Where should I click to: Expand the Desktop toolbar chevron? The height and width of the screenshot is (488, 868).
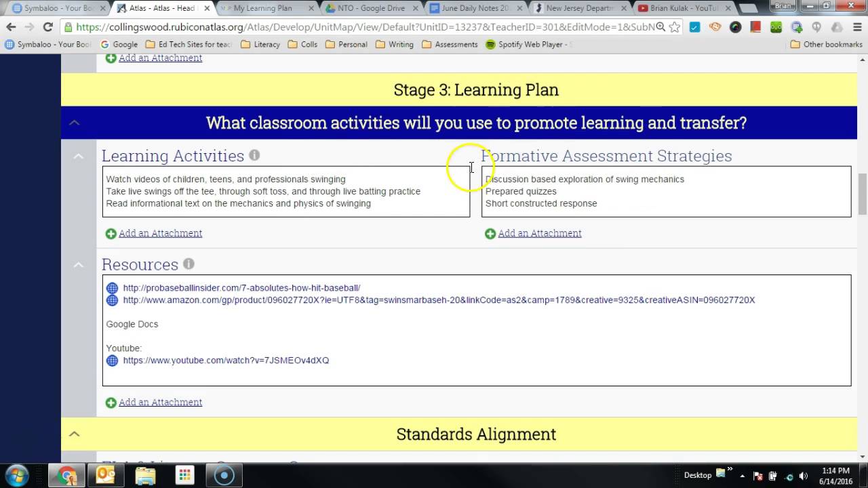click(x=730, y=469)
